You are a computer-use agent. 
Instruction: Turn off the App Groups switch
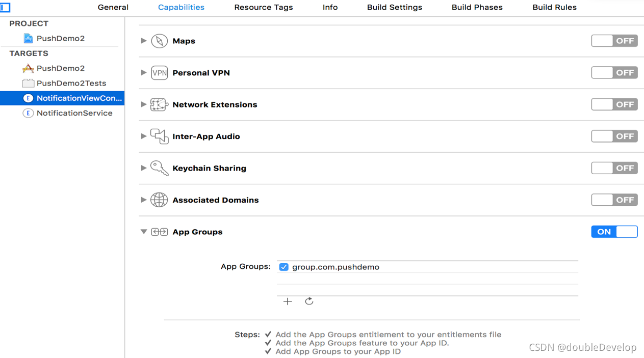614,232
